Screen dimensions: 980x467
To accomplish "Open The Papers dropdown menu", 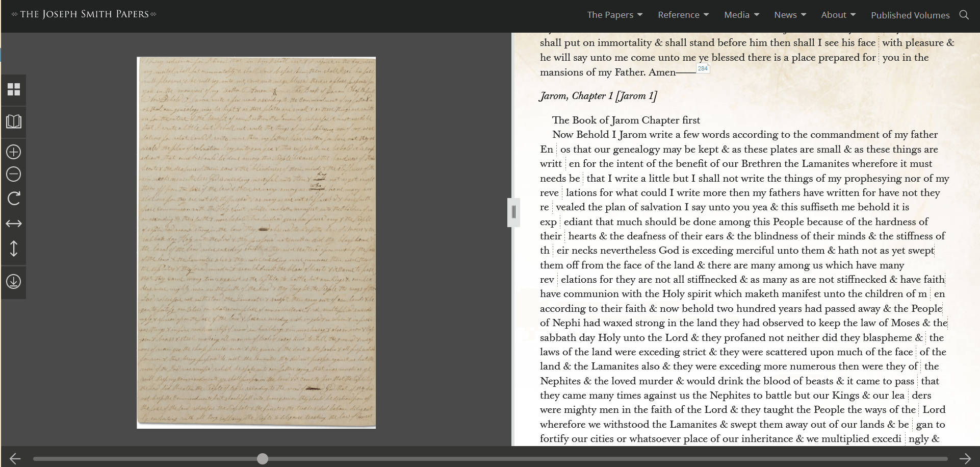I will coord(614,15).
